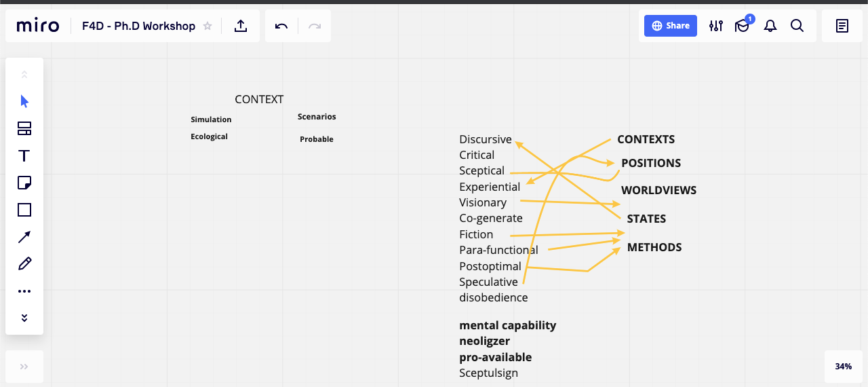Expand the bottom-left frames panel arrows

[x=24, y=367]
